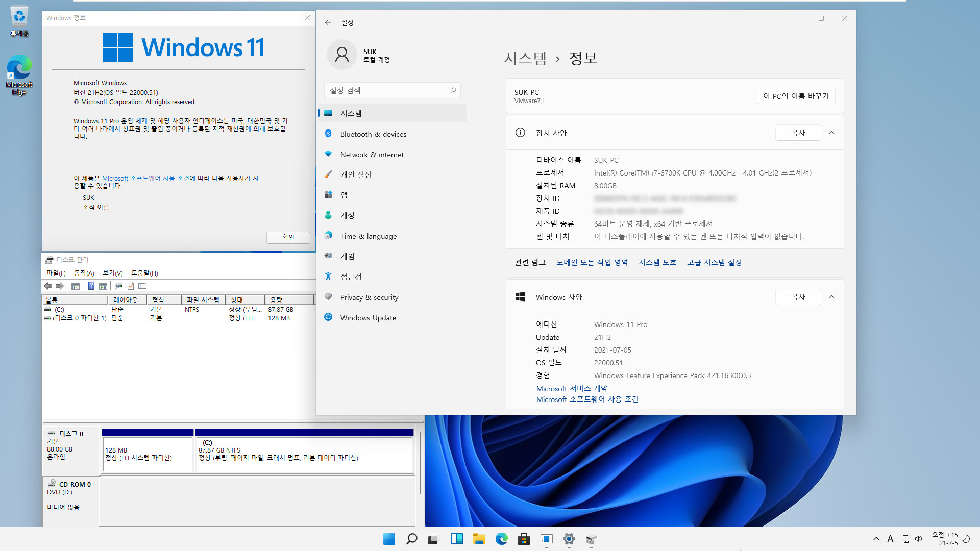Viewport: 980px width, 551px height.
Task: Click the list settings icon in Disk Management toolbar
Action: pyautogui.click(x=142, y=286)
